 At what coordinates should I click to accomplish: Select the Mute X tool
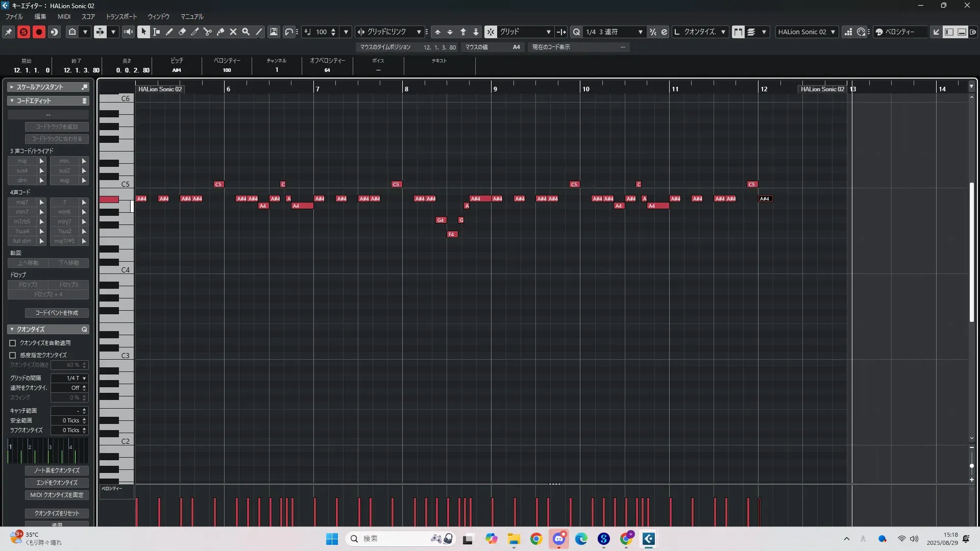233,32
